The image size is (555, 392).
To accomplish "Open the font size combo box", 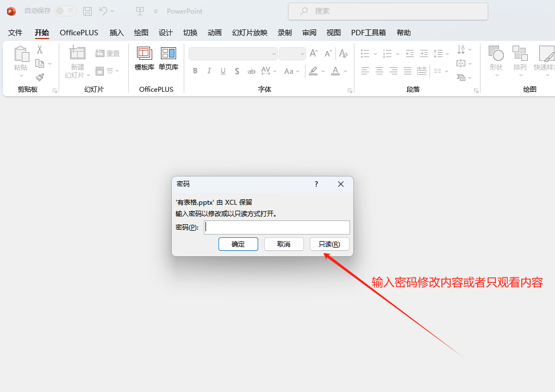I will (x=292, y=54).
